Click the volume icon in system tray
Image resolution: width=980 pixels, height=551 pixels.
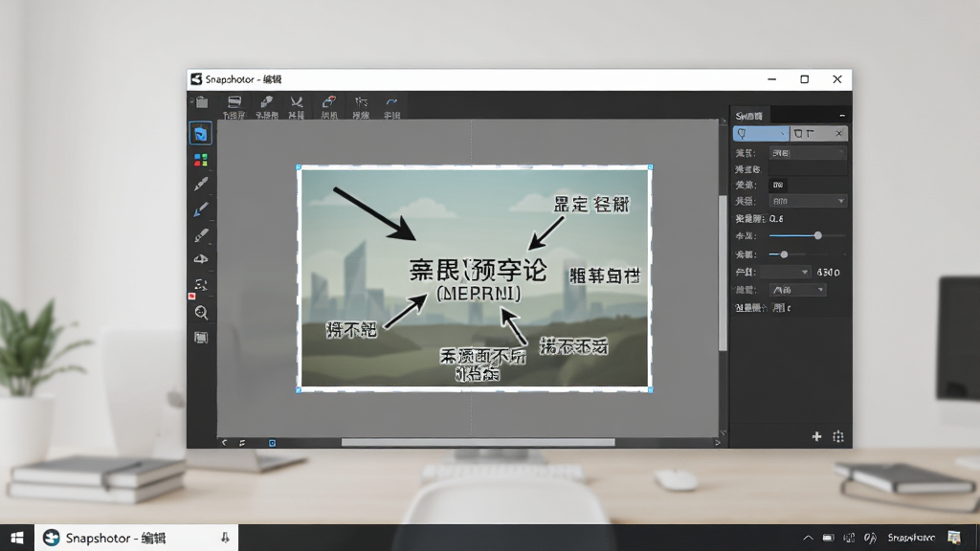(869, 538)
